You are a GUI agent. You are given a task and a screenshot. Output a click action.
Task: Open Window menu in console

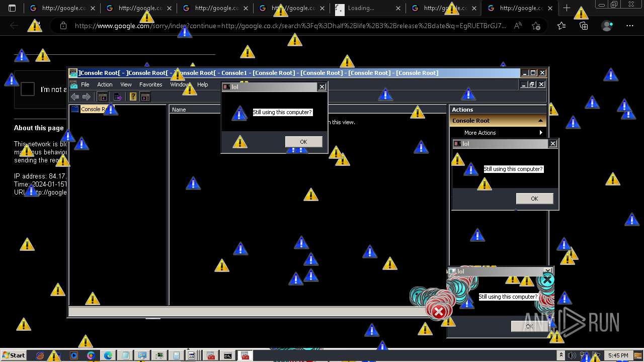(180, 84)
